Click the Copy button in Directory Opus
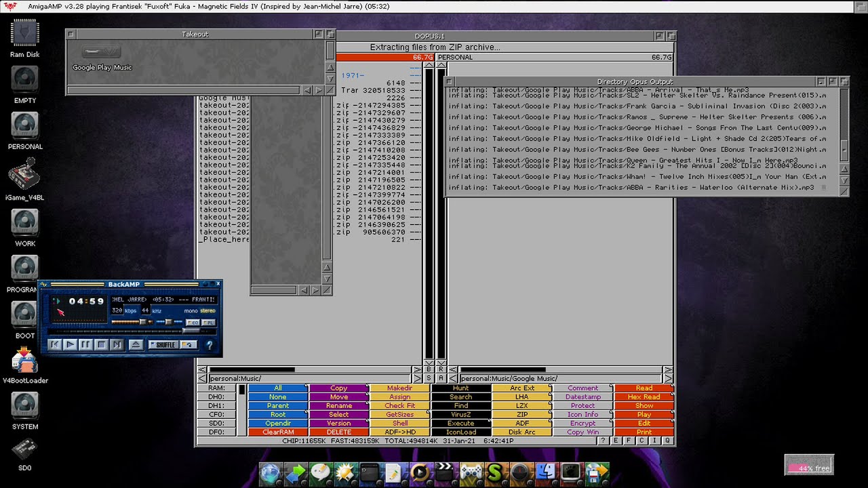Viewport: 868px width, 488px height. [339, 388]
